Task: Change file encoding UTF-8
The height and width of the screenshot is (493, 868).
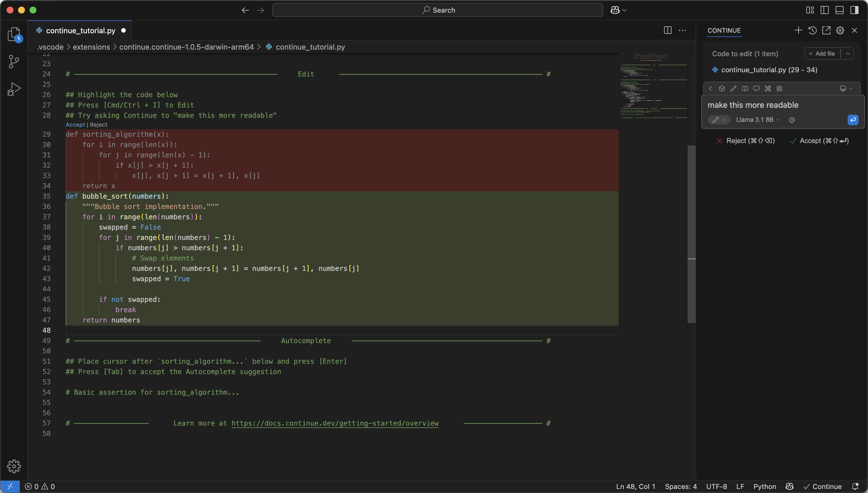Action: tap(717, 486)
